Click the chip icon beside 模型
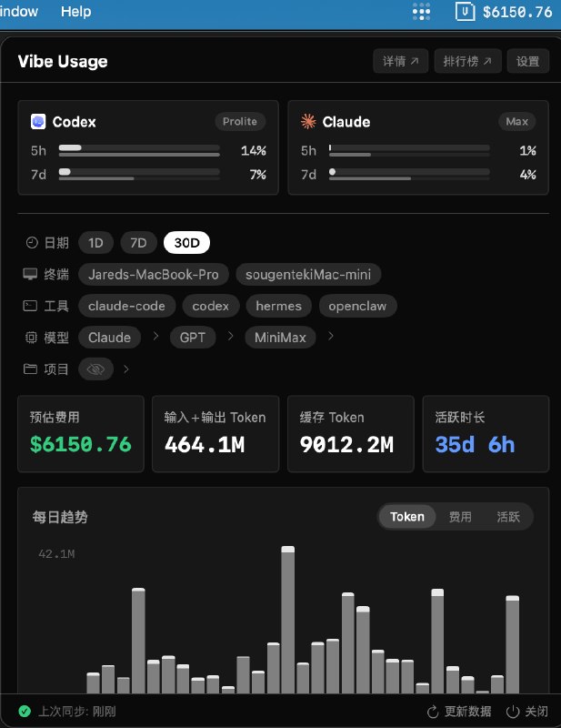This screenshot has width=561, height=728. (31, 338)
